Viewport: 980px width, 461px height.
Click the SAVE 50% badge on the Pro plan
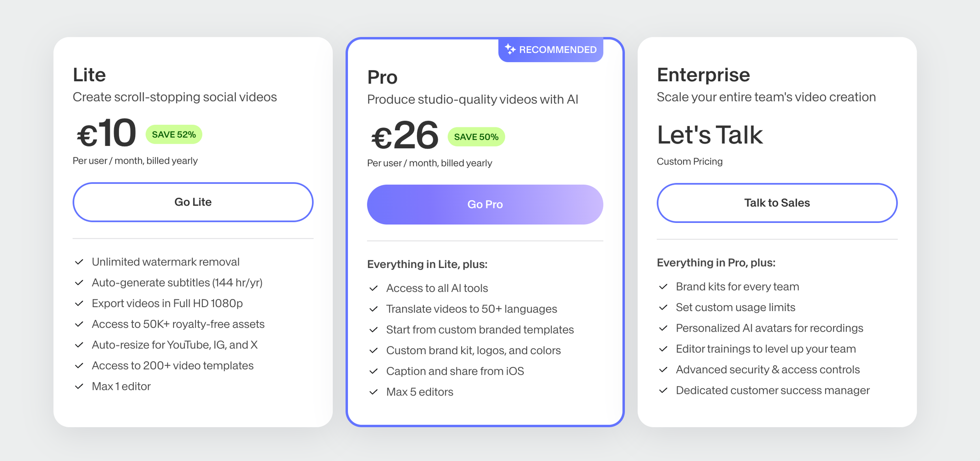476,137
